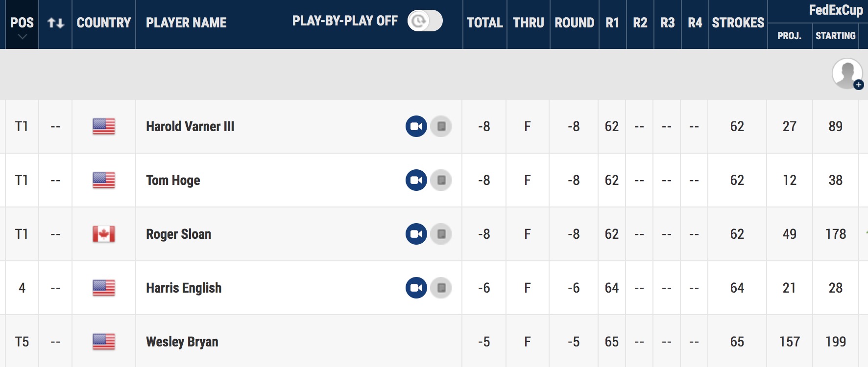Viewport: 868px width, 367px height.
Task: Open Harold Varner III video highlights icon
Action: pyautogui.click(x=416, y=126)
